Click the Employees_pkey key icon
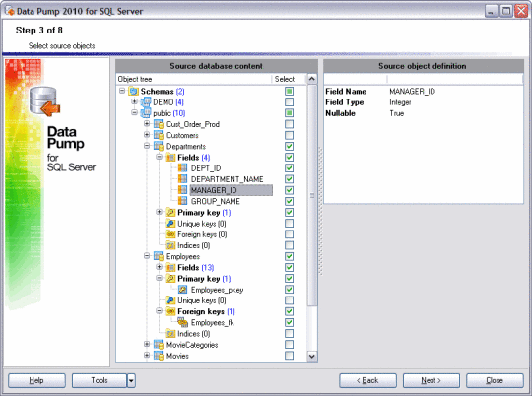The height and width of the screenshot is (396, 532). [182, 290]
